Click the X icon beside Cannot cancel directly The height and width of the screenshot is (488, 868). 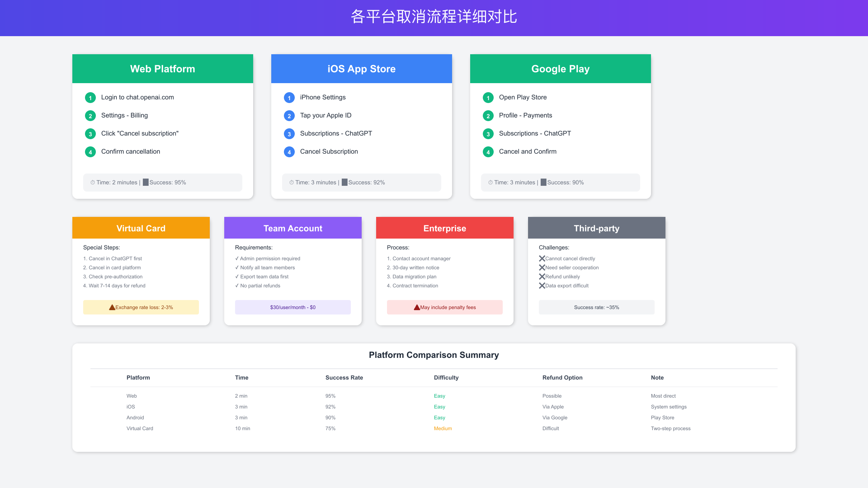[542, 258]
